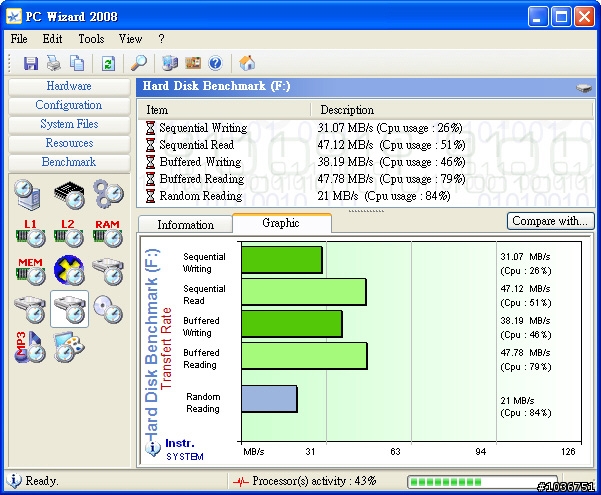Viewport: 601px width, 495px height.
Task: Run the RAM benchmark icon
Action: pyautogui.click(x=107, y=233)
